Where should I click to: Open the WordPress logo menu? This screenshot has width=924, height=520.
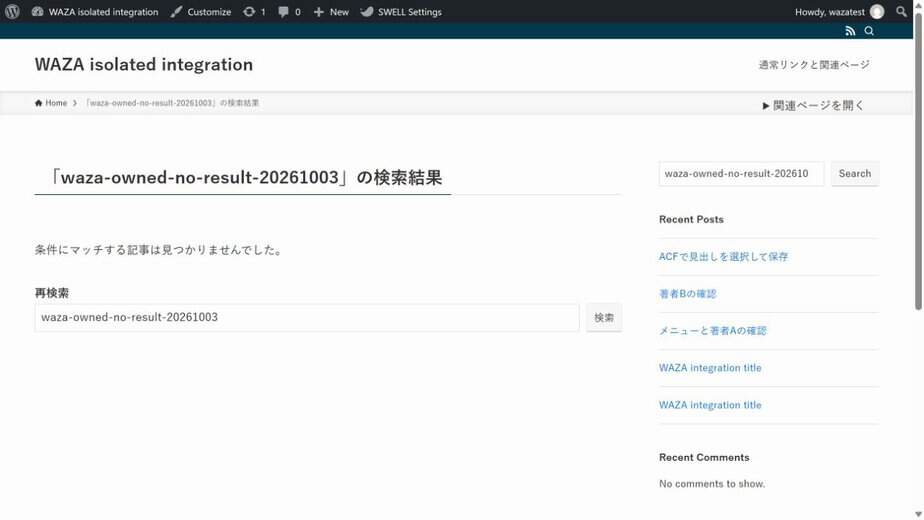point(12,12)
